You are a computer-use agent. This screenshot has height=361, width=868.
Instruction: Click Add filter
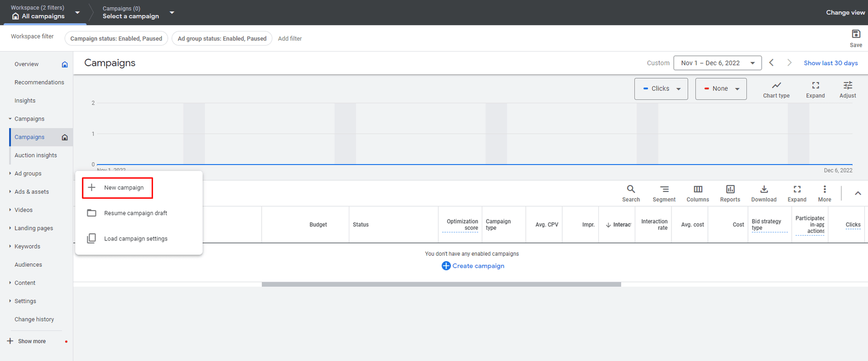(290, 39)
